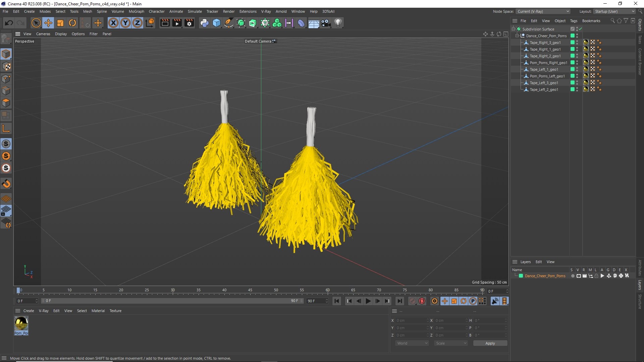The height and width of the screenshot is (362, 644).
Task: Open the World coordinate dropdown
Action: pyautogui.click(x=412, y=343)
